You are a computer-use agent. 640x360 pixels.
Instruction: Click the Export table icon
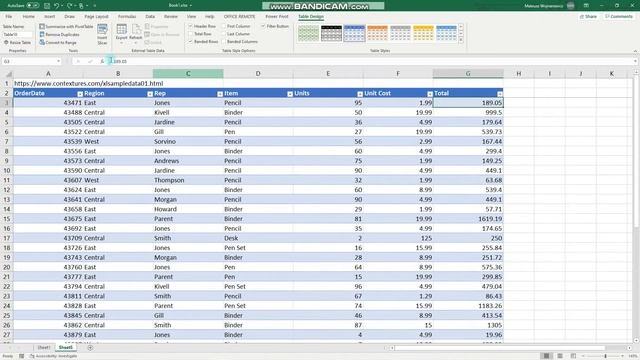(x=122, y=30)
